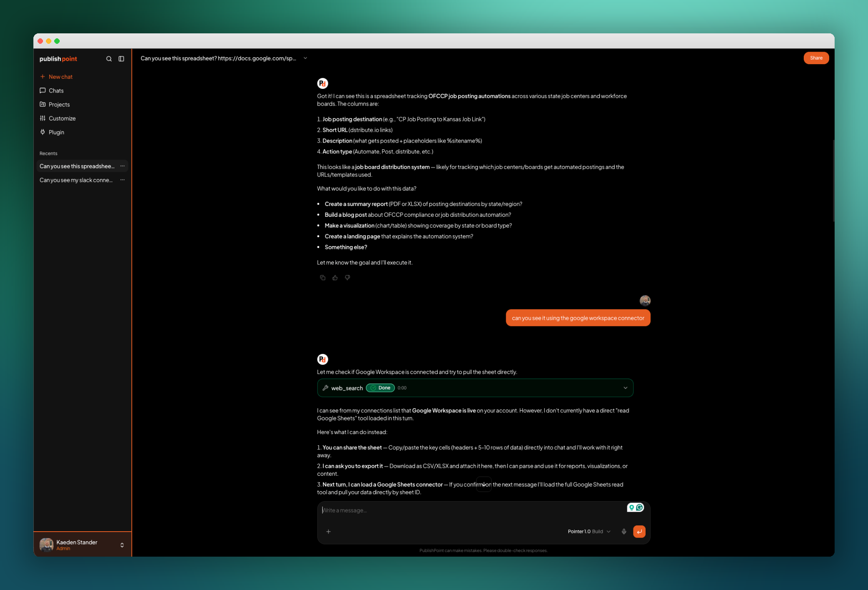Open the Pointer 1.0 Build model dropdown
The width and height of the screenshot is (868, 590).
pyautogui.click(x=589, y=532)
